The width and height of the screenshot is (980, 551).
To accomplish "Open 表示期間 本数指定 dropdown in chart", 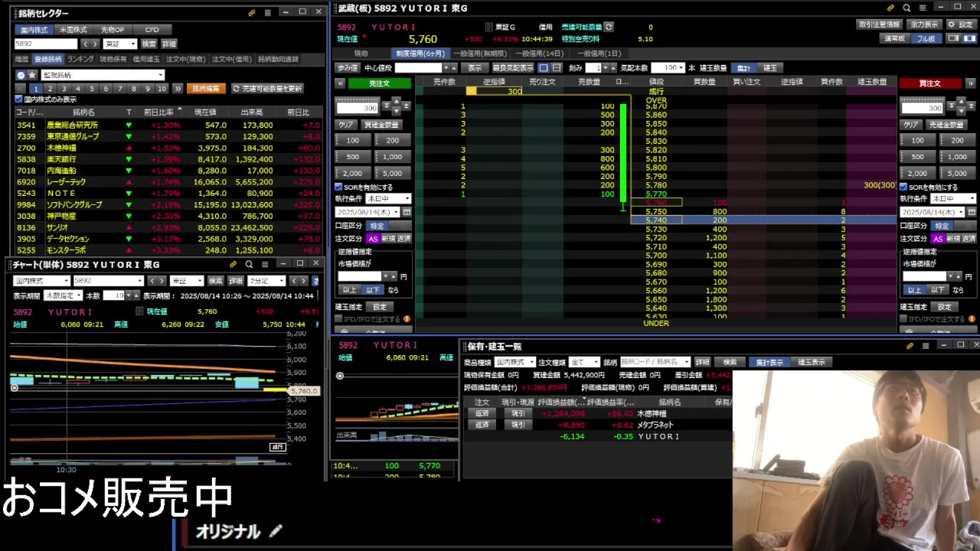I will [63, 295].
